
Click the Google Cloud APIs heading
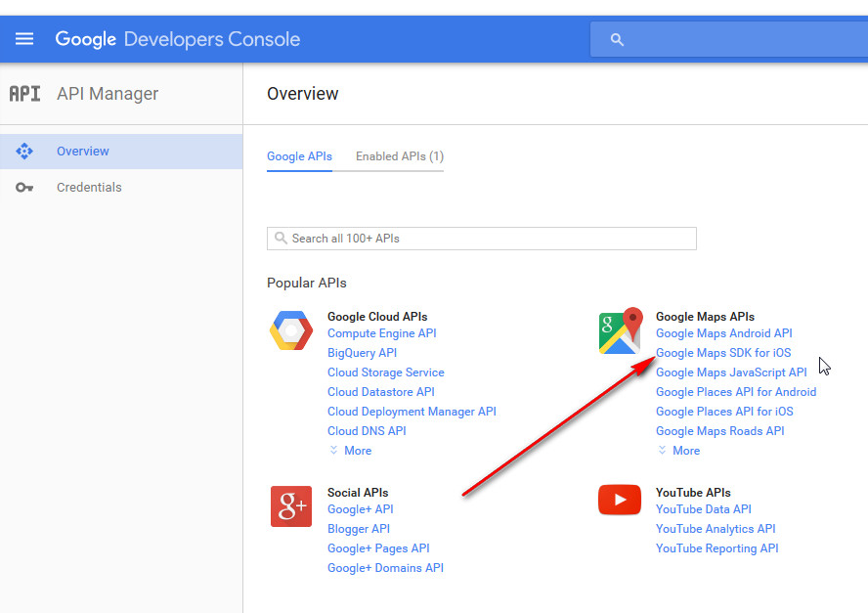[377, 316]
